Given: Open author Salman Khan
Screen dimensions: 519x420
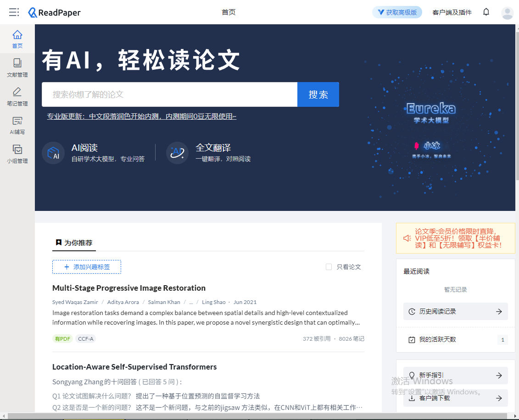Looking at the screenshot, I should pyautogui.click(x=164, y=302).
